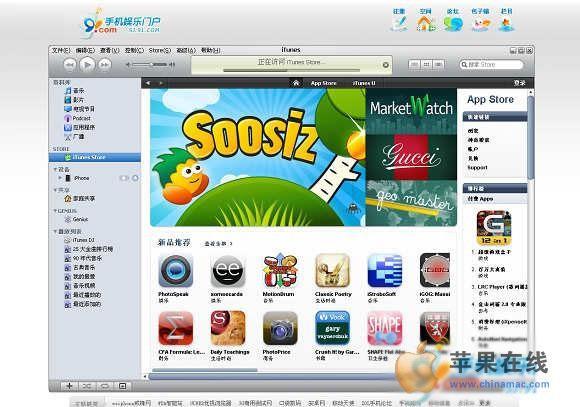This screenshot has width=580, height=407.
Task: Open the MotionDrum app icon
Action: (x=280, y=271)
